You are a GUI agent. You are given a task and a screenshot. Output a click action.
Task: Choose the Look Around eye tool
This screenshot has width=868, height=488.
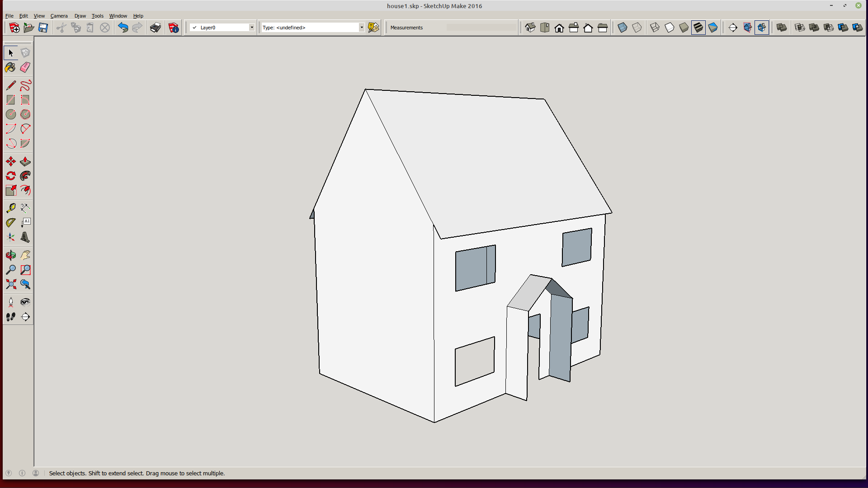click(x=25, y=302)
